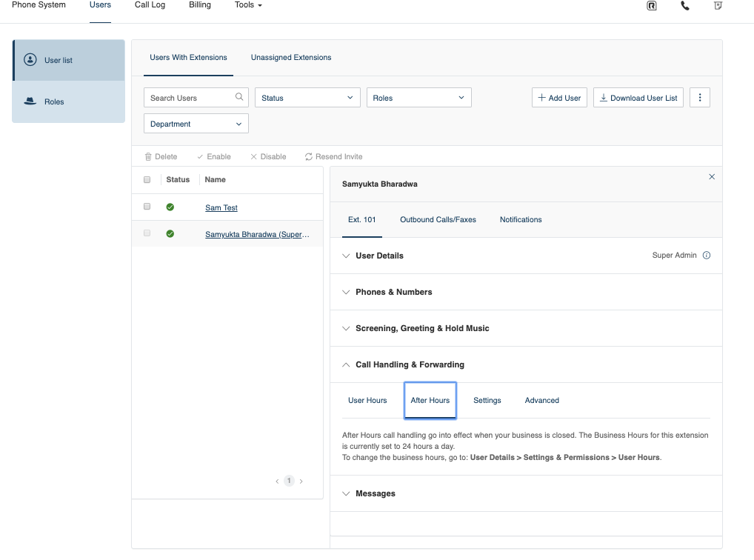Click the phone icon in the top bar
This screenshot has height=560, width=754.
click(x=684, y=6)
